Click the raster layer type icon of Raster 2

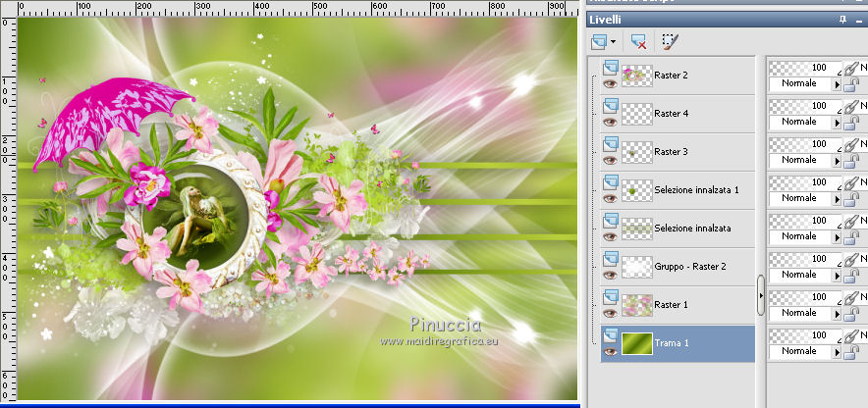point(610,68)
